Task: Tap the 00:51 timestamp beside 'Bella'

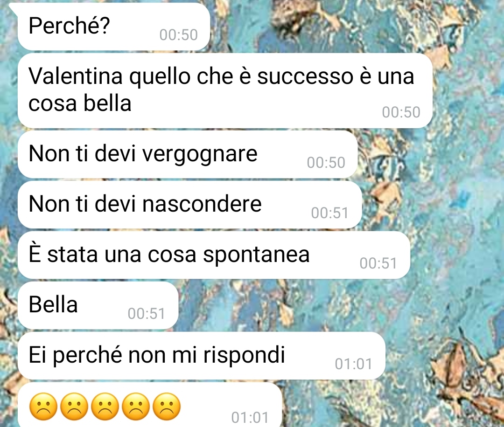Action: 146,314
